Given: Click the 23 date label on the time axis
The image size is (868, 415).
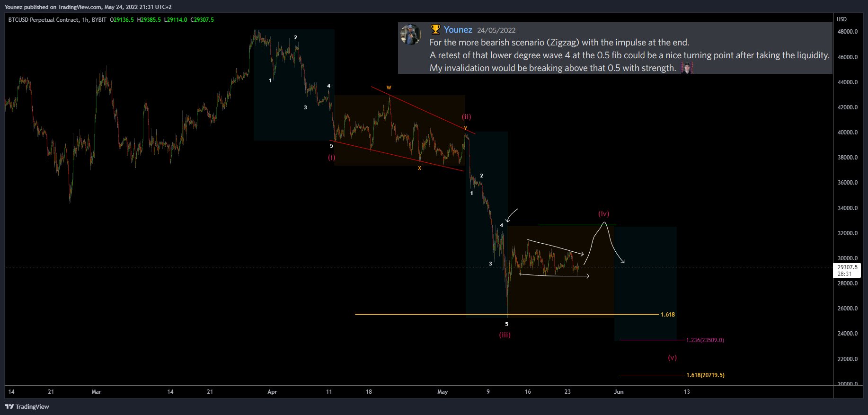Looking at the screenshot, I should 567,392.
